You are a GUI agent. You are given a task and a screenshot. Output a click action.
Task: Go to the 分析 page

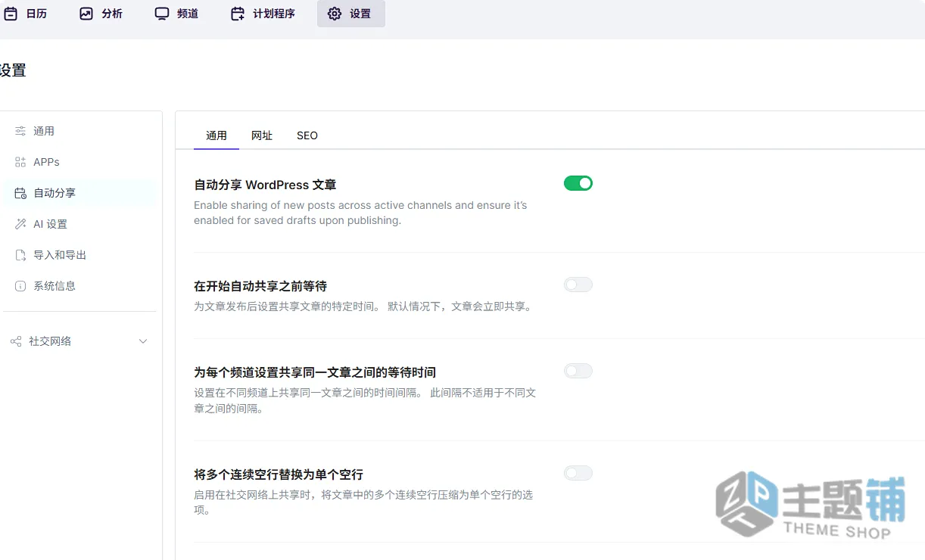tap(101, 14)
